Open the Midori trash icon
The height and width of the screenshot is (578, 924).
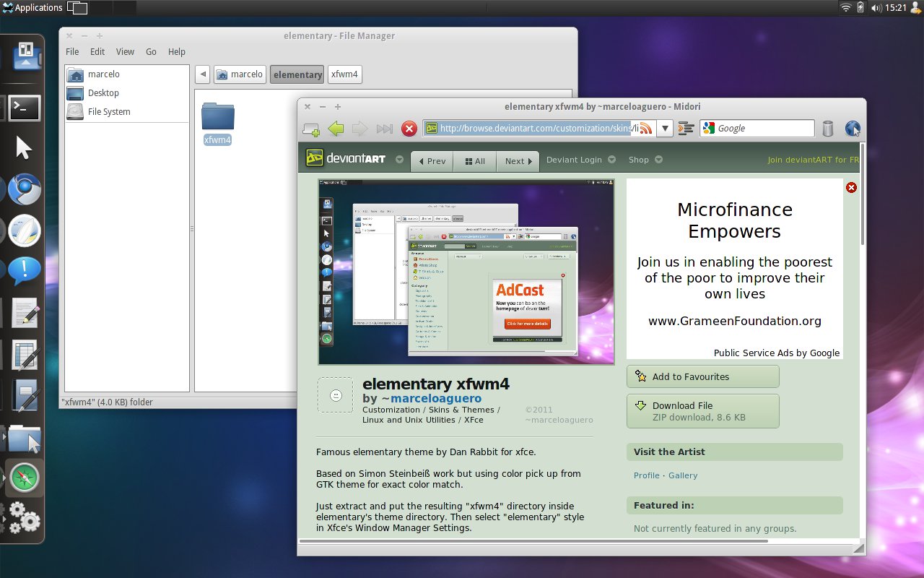click(x=828, y=129)
